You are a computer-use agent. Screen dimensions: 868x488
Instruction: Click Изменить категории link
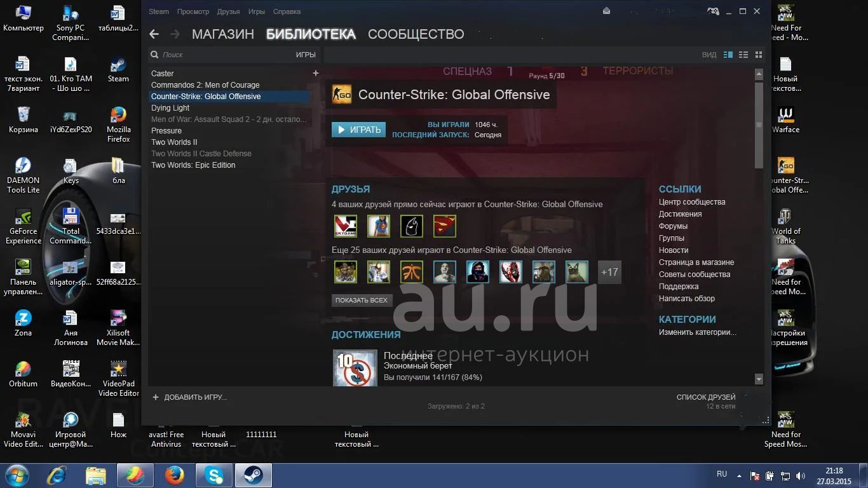(698, 332)
